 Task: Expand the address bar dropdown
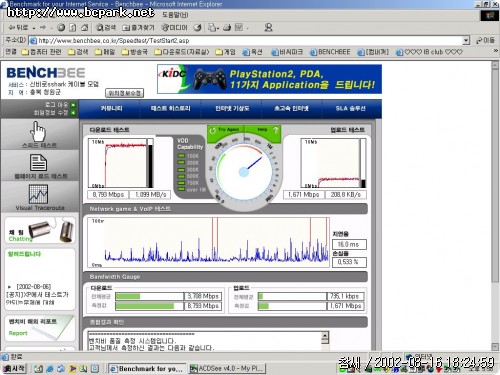pyautogui.click(x=466, y=41)
